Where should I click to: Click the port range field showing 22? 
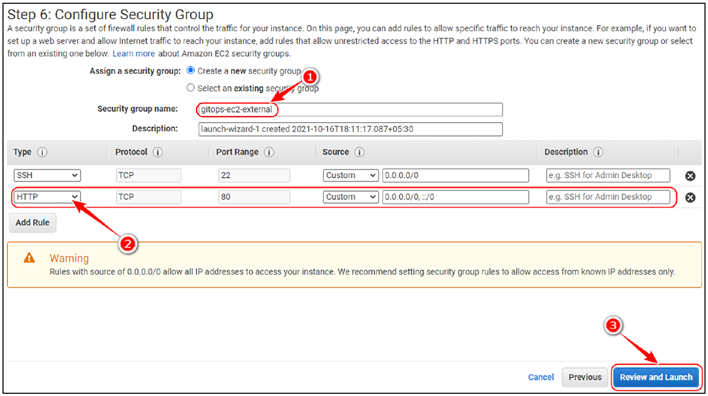coord(254,175)
